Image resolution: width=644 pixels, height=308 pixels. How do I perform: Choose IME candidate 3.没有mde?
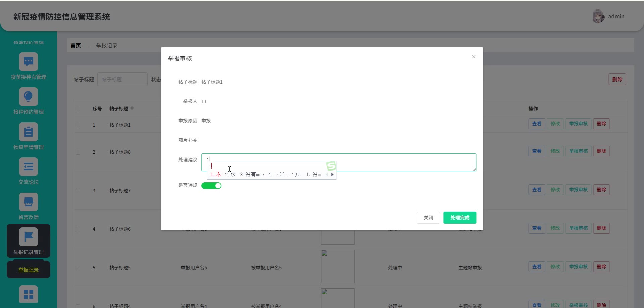tap(252, 175)
